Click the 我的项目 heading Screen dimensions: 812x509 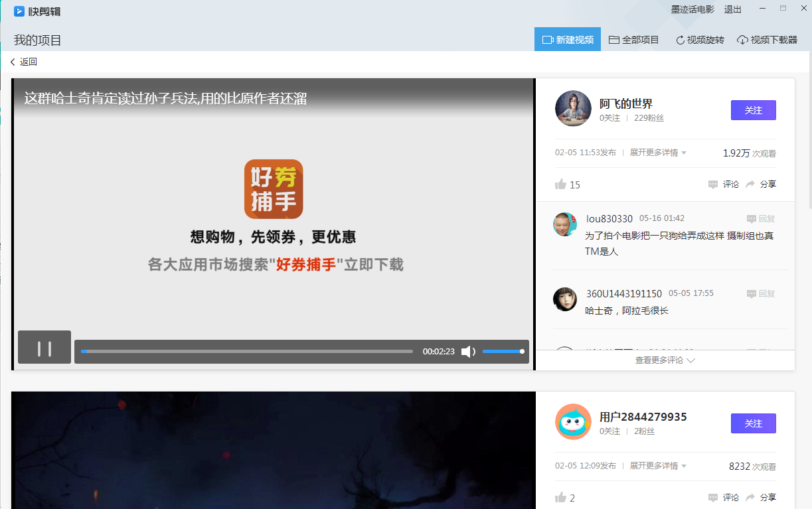point(38,40)
